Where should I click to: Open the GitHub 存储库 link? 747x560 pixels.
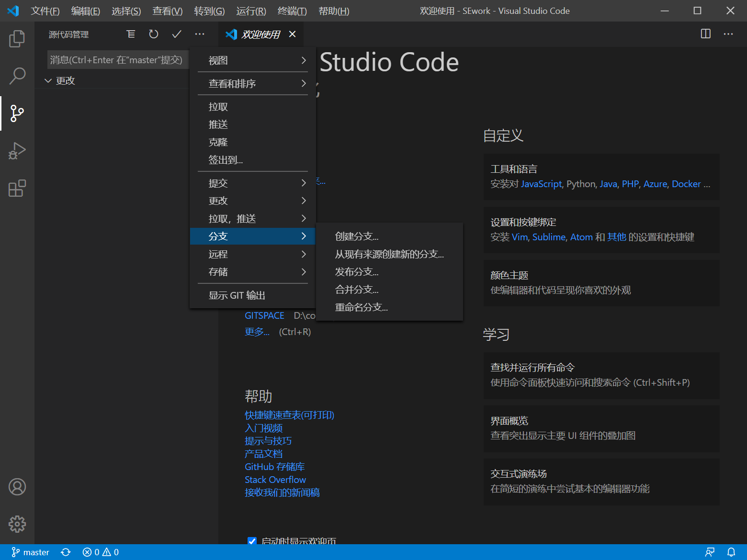point(274,467)
